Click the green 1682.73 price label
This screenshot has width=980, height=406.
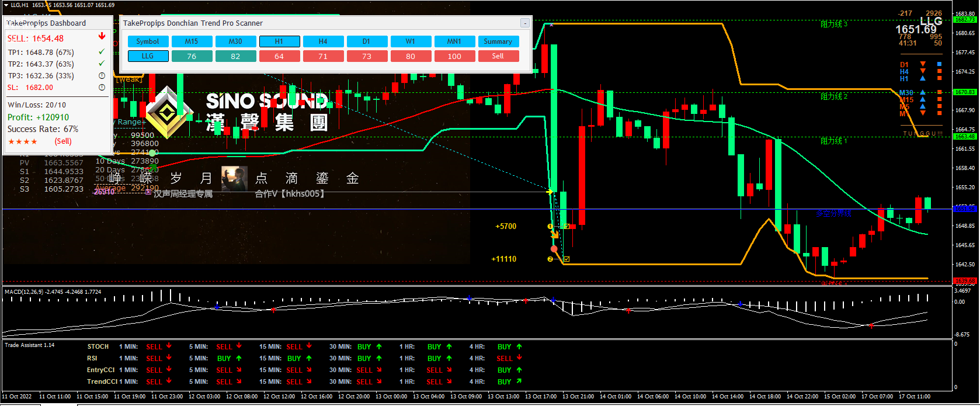[x=965, y=19]
